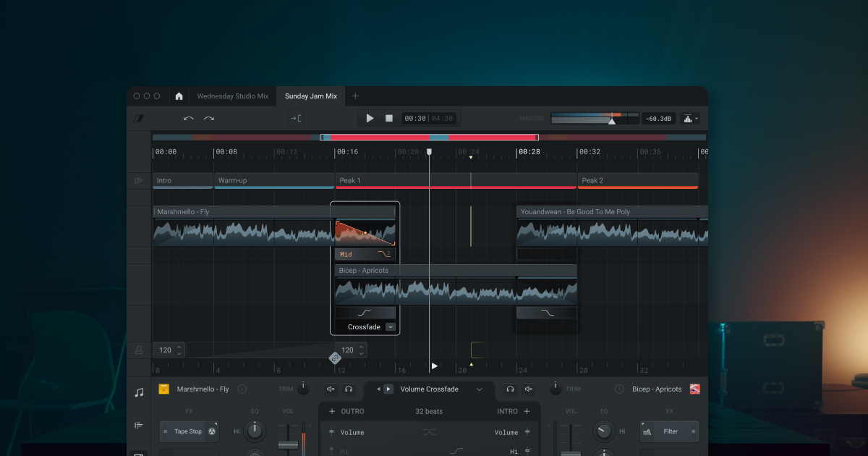Click the tracklist icon in the left sidebar
The height and width of the screenshot is (456, 868).
(x=139, y=425)
